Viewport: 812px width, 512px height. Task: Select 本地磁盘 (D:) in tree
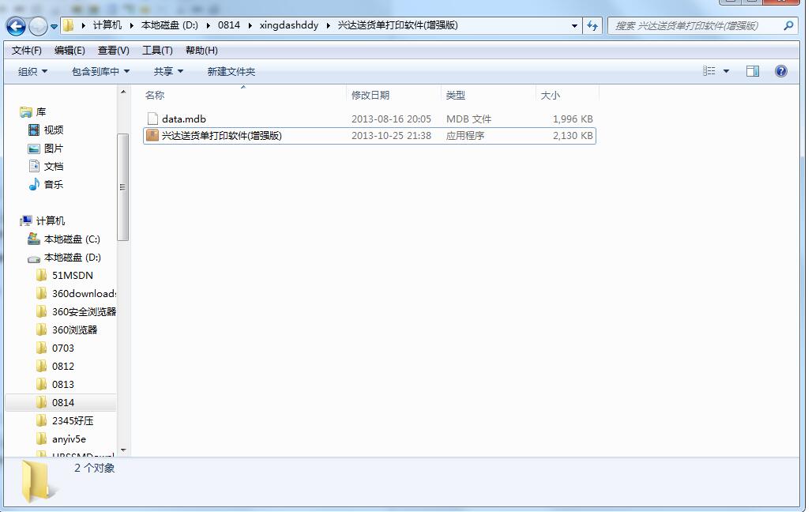73,257
